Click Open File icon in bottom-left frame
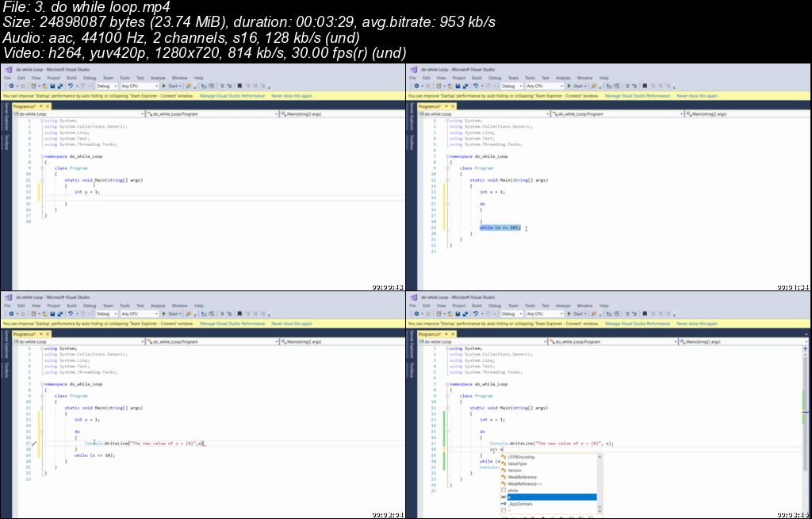 [x=44, y=313]
